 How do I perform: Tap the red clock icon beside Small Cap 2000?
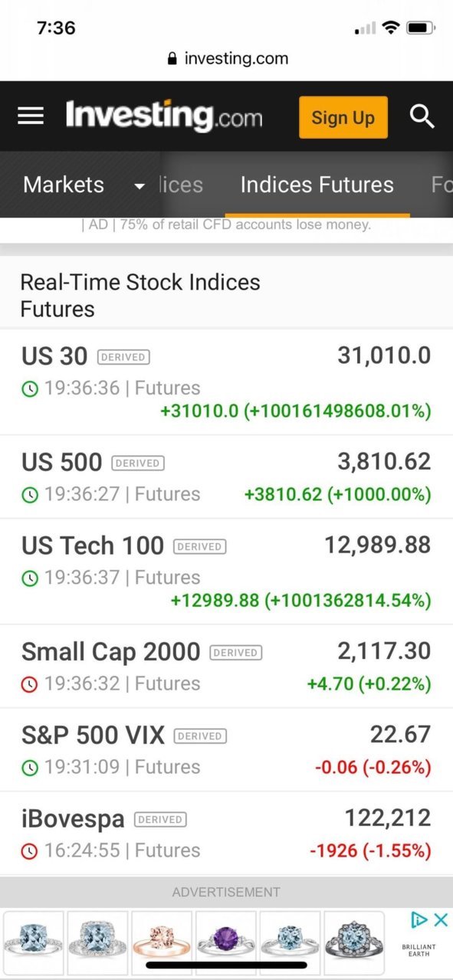pyautogui.click(x=29, y=684)
